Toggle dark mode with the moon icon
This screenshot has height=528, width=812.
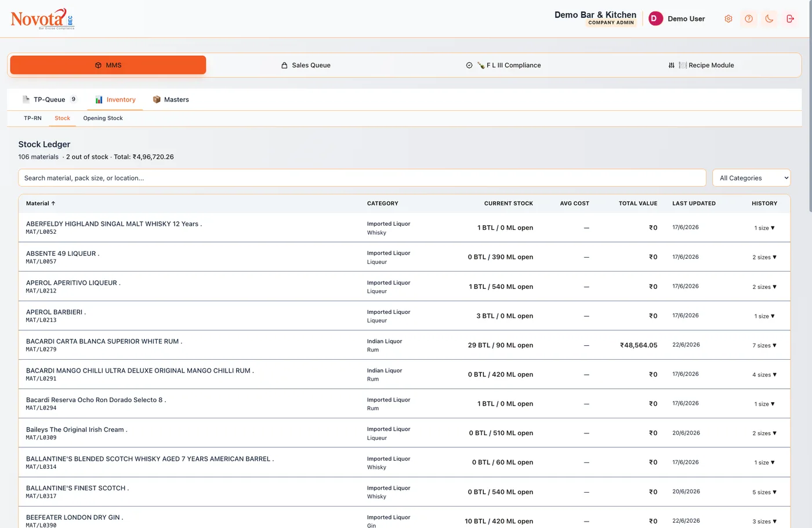[769, 19]
